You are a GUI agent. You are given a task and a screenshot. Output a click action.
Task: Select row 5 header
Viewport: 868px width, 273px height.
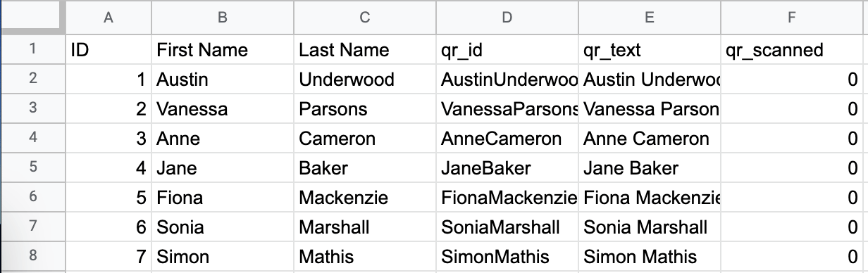coord(32,168)
